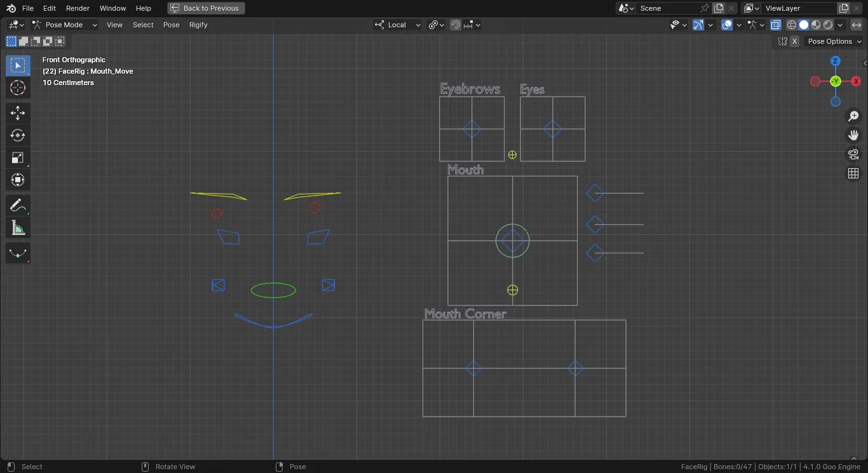Click the hand pan view icon

(853, 135)
